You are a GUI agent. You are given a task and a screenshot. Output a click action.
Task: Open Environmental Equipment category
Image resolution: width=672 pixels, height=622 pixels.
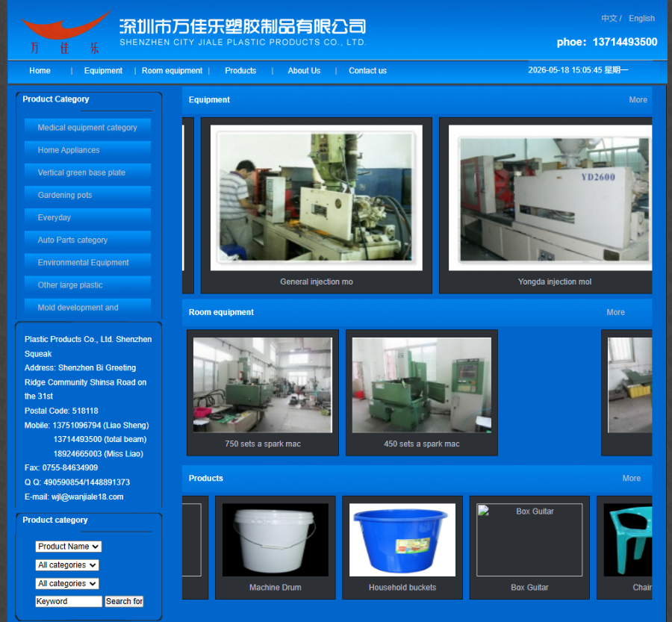(87, 262)
